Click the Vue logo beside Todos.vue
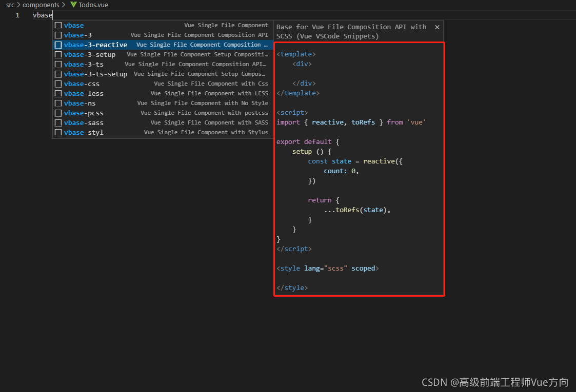576x392 pixels. (x=74, y=5)
